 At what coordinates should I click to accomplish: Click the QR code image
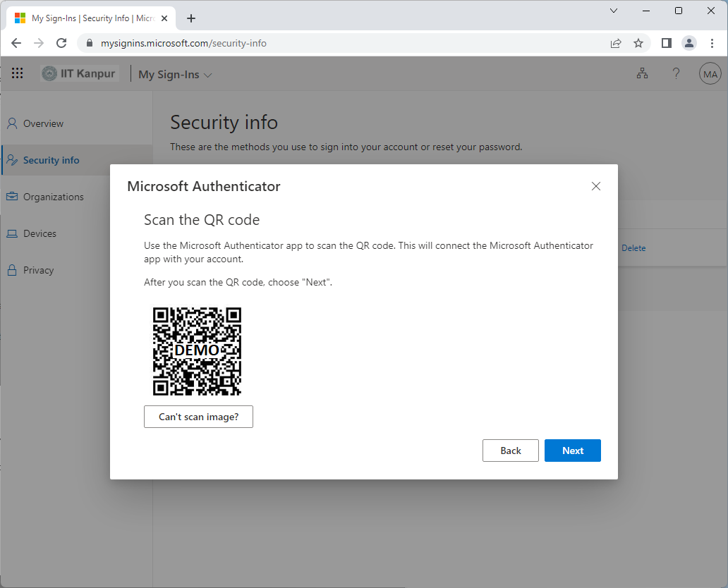coord(197,351)
